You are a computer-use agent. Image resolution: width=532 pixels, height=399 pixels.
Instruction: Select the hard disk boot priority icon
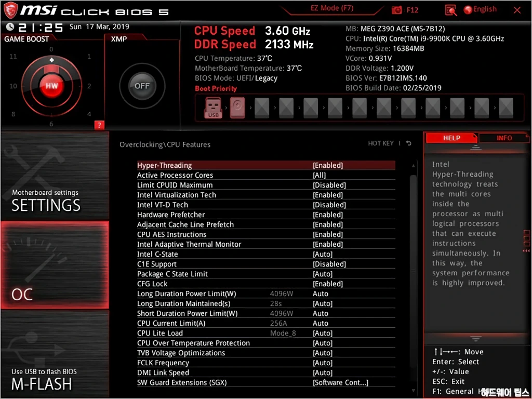(237, 108)
